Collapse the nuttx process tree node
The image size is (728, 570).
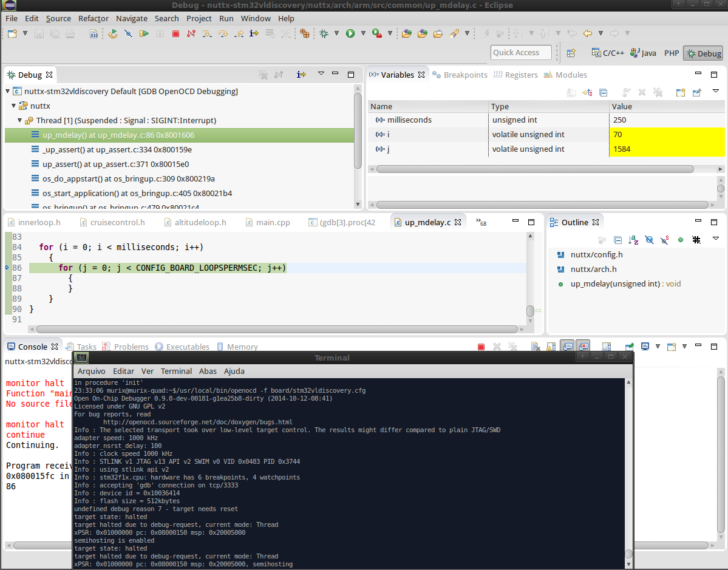[14, 106]
